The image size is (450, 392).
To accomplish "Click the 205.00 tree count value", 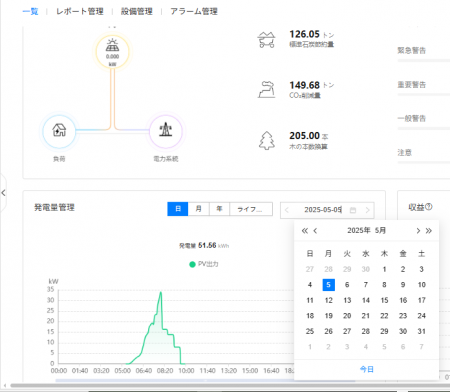I will (x=304, y=136).
